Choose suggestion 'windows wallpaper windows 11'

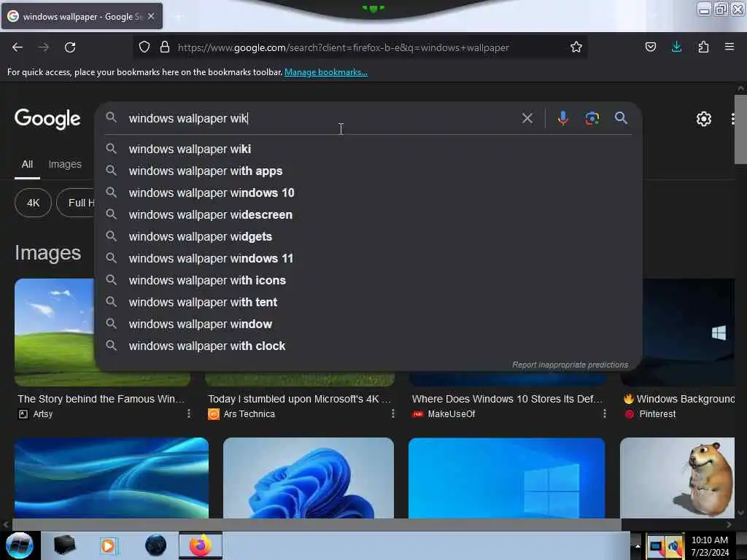368,259
